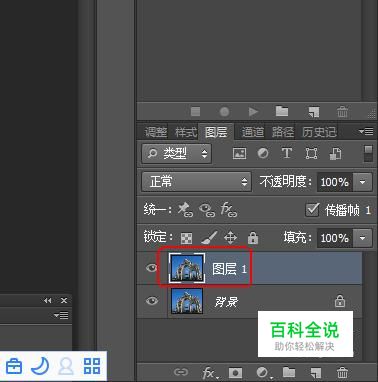Viewport: 378px width, 382px height.
Task: Delete action with top trash icon
Action: (x=342, y=112)
